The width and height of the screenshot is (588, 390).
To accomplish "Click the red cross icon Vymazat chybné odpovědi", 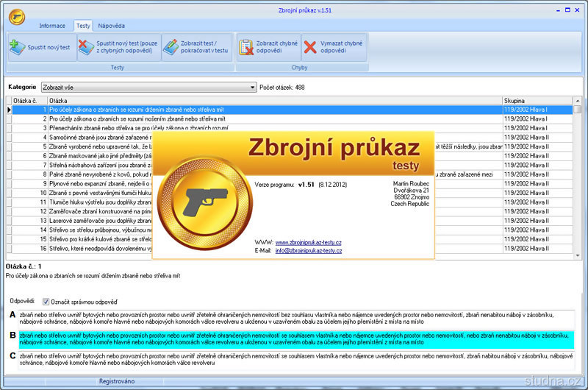I will click(x=310, y=47).
